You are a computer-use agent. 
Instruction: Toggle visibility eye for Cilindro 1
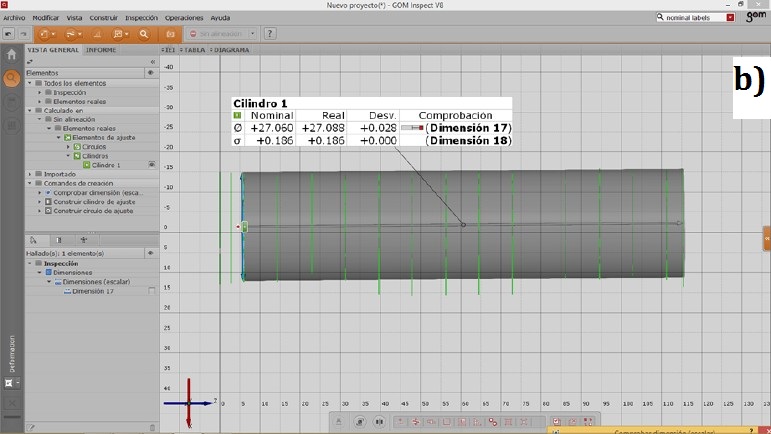(x=151, y=164)
